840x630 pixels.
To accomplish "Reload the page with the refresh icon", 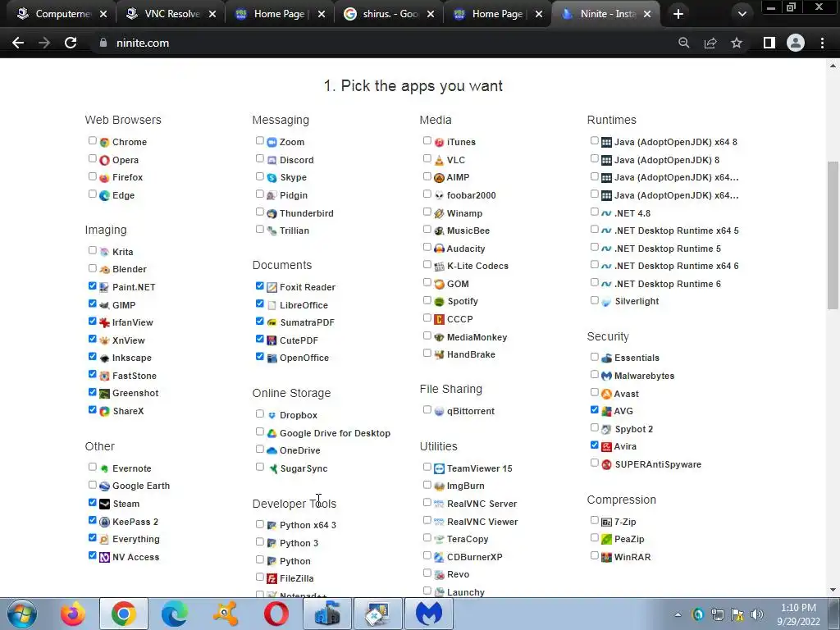I will pos(71,43).
